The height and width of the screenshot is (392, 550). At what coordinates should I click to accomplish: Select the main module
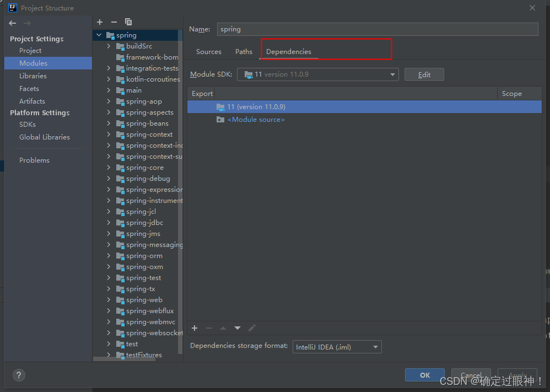tap(133, 90)
